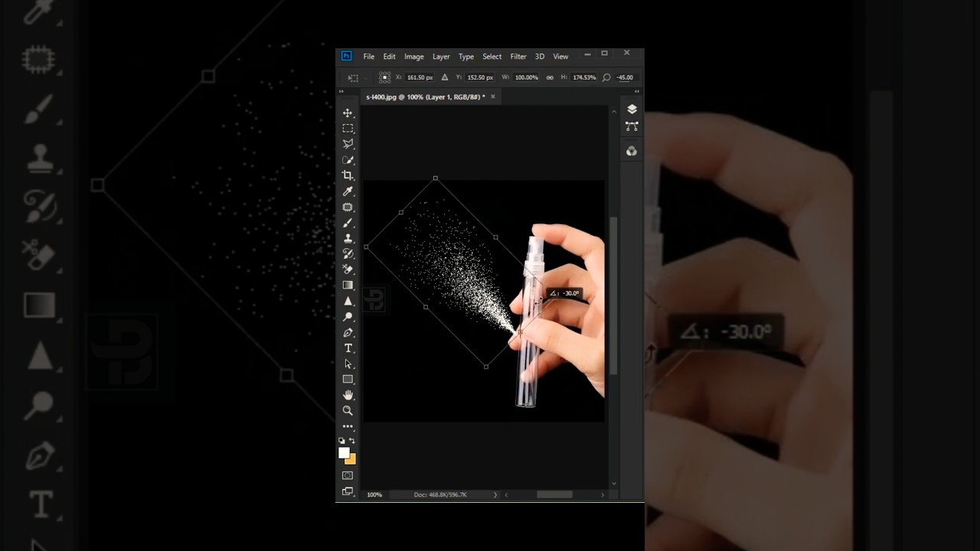Open the Type menu
The width and height of the screenshot is (980, 551).
coord(466,57)
